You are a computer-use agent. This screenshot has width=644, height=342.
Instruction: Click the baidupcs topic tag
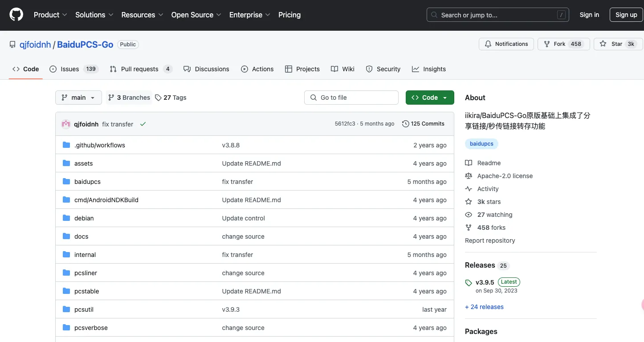[x=481, y=144]
